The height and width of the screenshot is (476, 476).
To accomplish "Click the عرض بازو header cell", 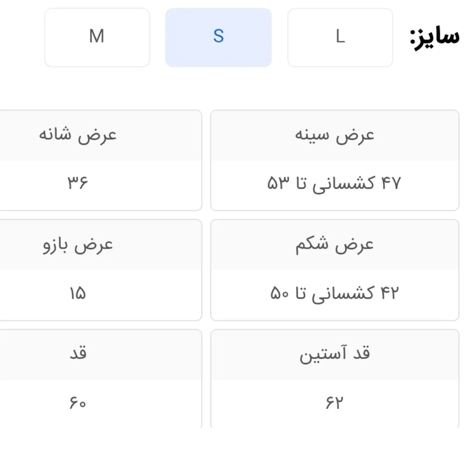I will click(x=78, y=245).
